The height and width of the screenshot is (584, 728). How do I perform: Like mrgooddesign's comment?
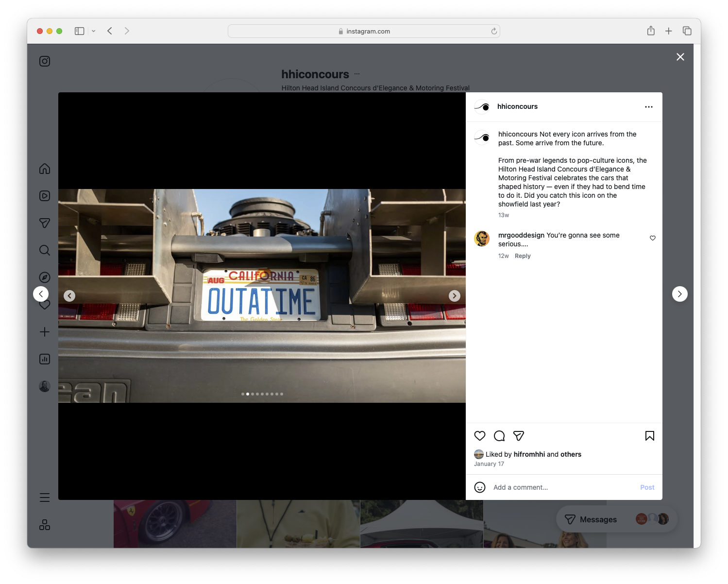[652, 238]
